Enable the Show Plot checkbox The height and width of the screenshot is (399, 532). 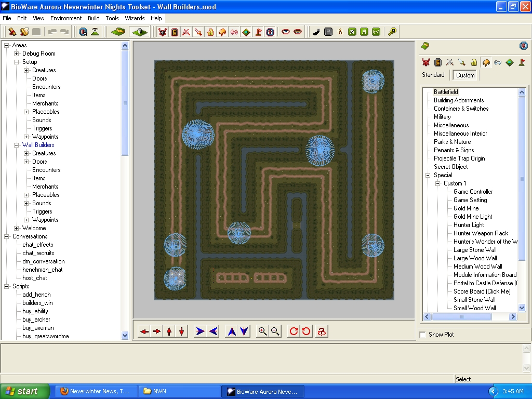click(x=423, y=335)
